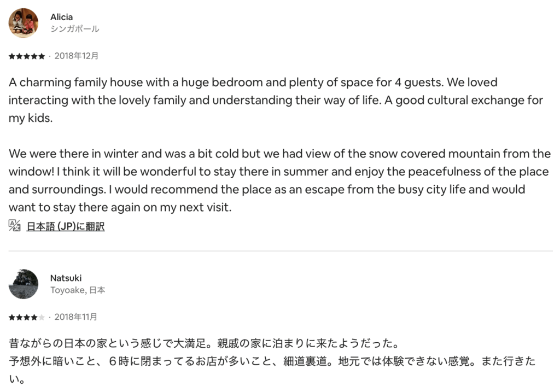Click the divider line between the reviews
The width and height of the screenshot is (560, 392).
280,251
